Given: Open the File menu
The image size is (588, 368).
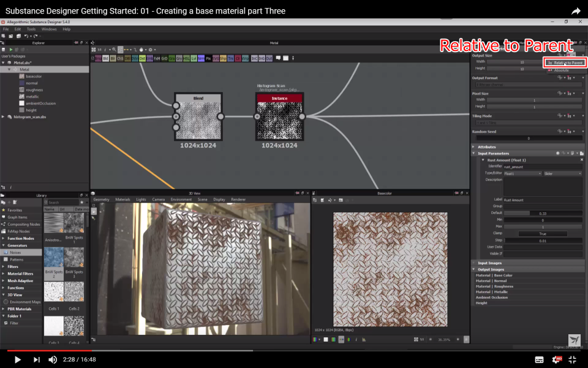Looking at the screenshot, I should [6, 29].
